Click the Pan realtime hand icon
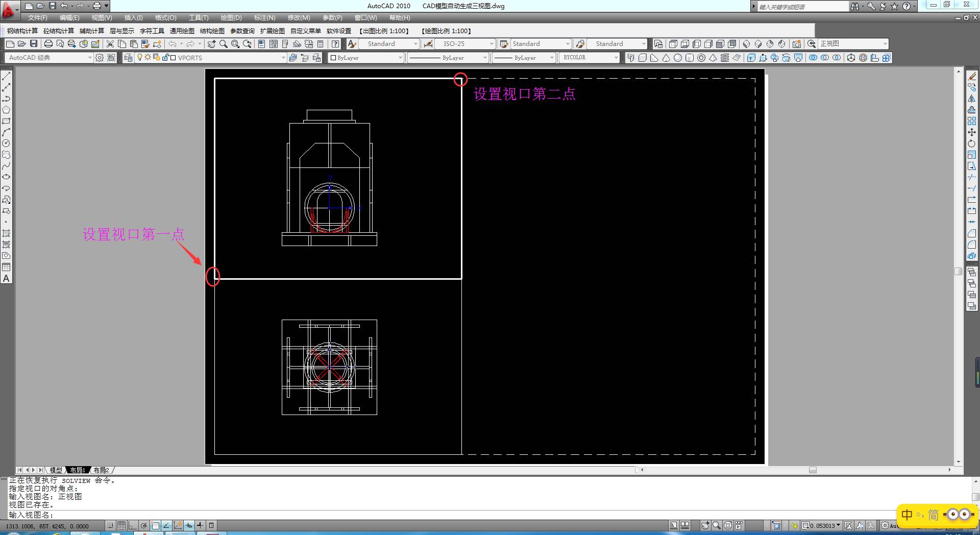This screenshot has width=980, height=535. (211, 44)
